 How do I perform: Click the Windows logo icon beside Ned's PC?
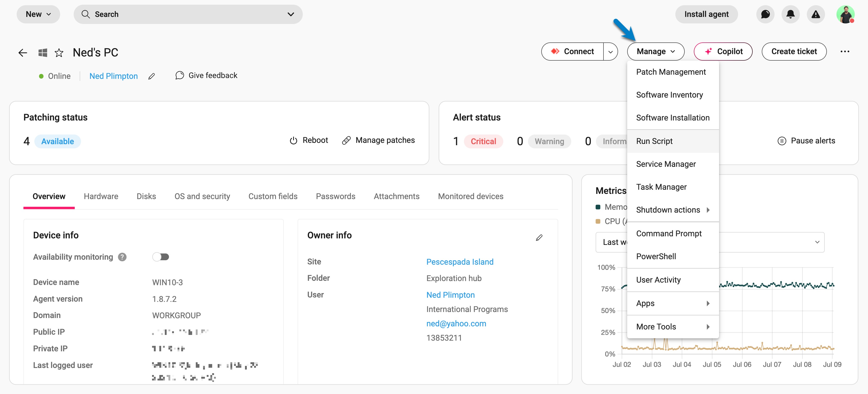pos(43,53)
